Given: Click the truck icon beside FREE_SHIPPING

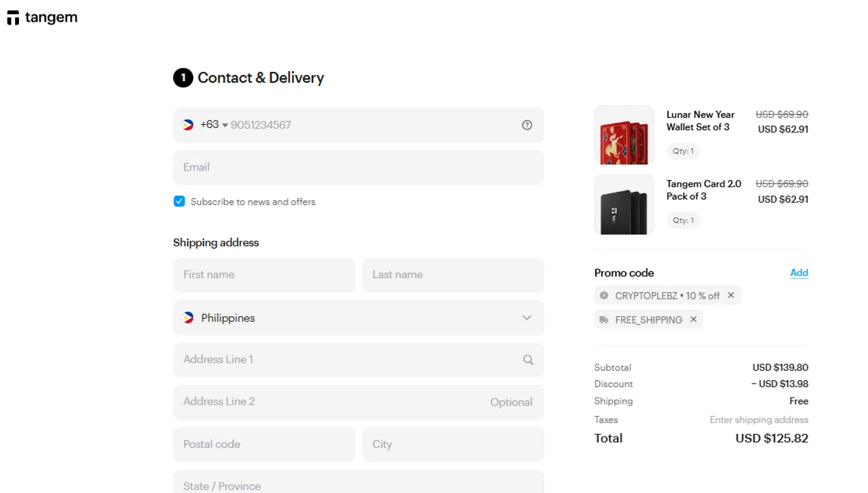Looking at the screenshot, I should coord(604,320).
